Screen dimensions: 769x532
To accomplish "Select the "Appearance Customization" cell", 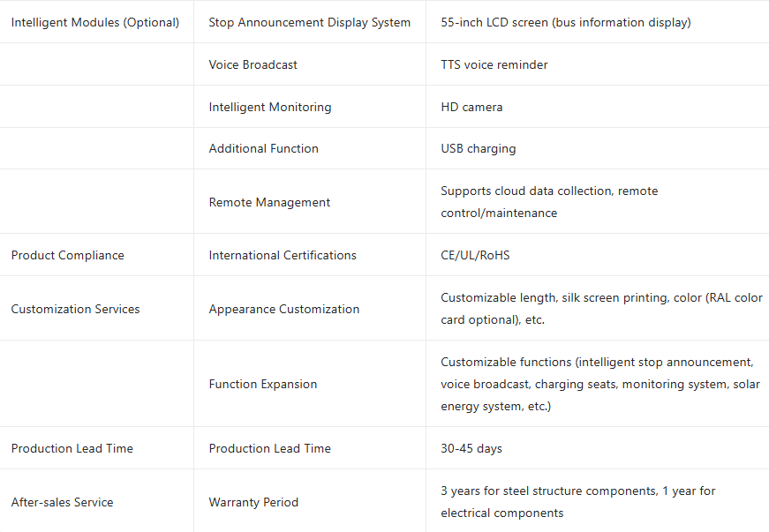I will click(x=284, y=309).
